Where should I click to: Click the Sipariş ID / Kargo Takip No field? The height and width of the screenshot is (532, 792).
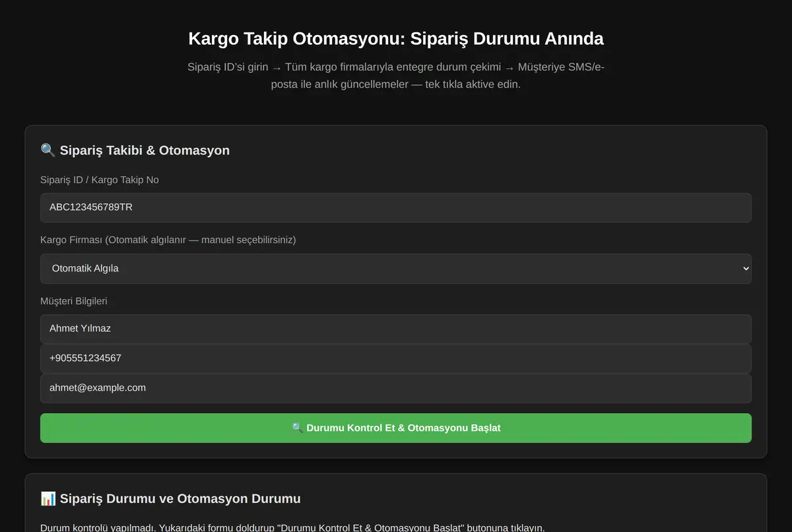[395, 207]
